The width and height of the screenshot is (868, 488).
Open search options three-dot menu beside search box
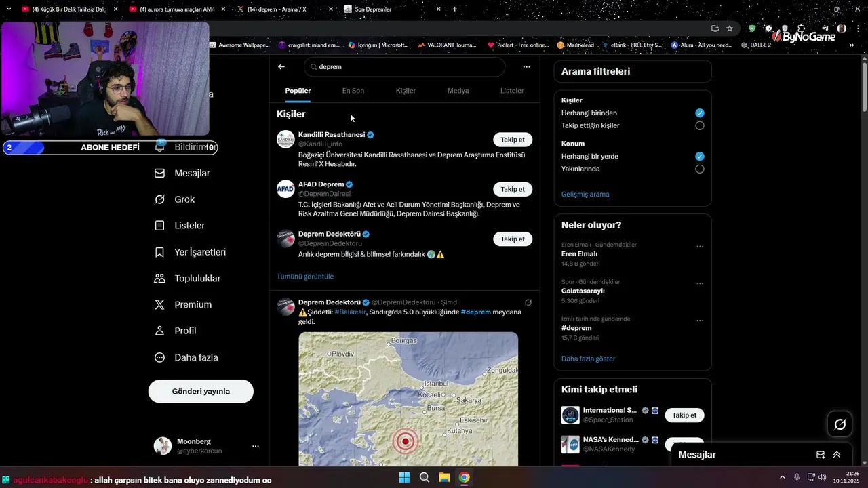[x=526, y=67]
